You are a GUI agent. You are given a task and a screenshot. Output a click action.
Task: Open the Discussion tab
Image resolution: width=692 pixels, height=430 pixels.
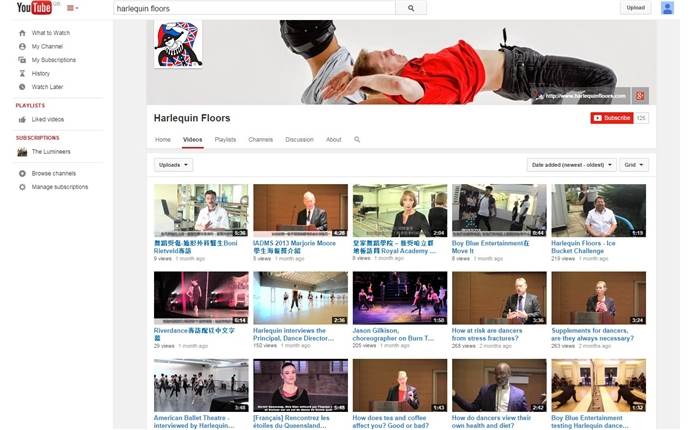(299, 140)
